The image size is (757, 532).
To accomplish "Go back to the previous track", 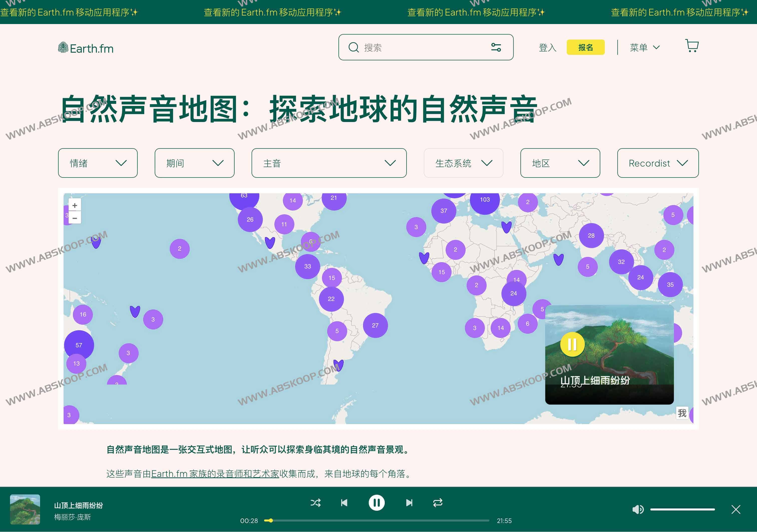I will tap(344, 503).
